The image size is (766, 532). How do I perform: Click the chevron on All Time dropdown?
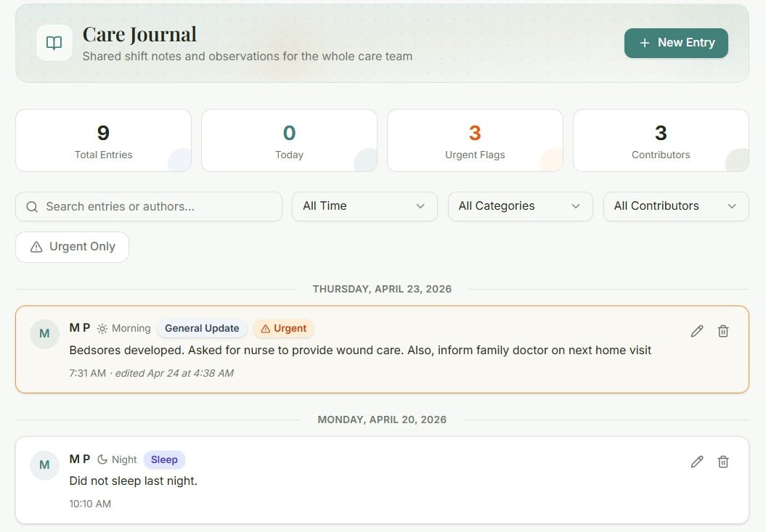420,206
